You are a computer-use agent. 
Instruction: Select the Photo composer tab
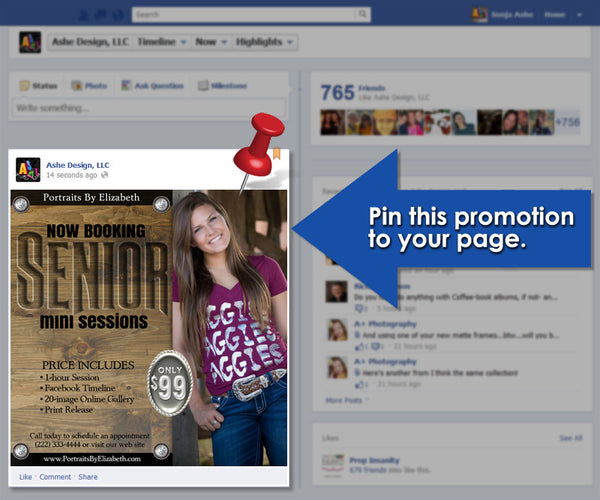(89, 86)
